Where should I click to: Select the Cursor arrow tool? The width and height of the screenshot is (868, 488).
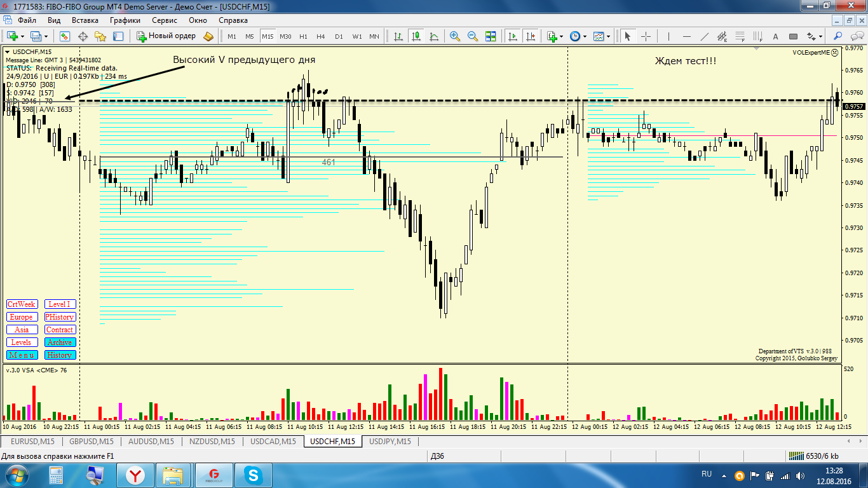pos(628,36)
